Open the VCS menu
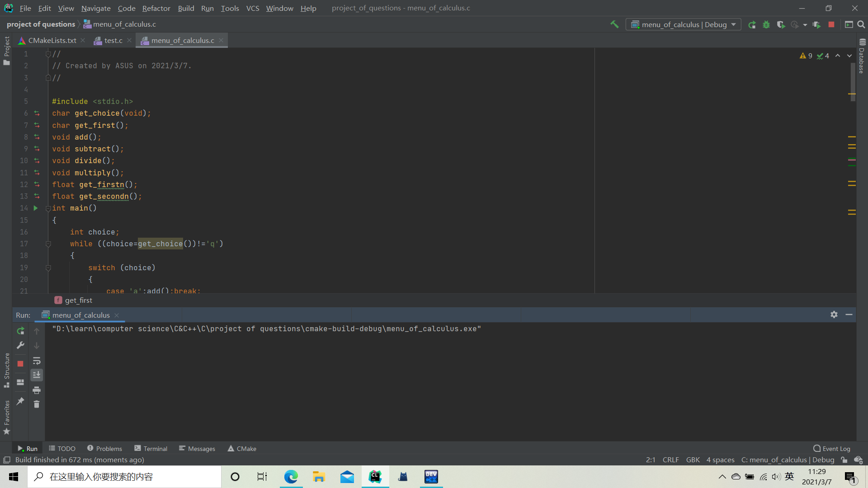Image resolution: width=868 pixels, height=488 pixels. click(x=253, y=8)
